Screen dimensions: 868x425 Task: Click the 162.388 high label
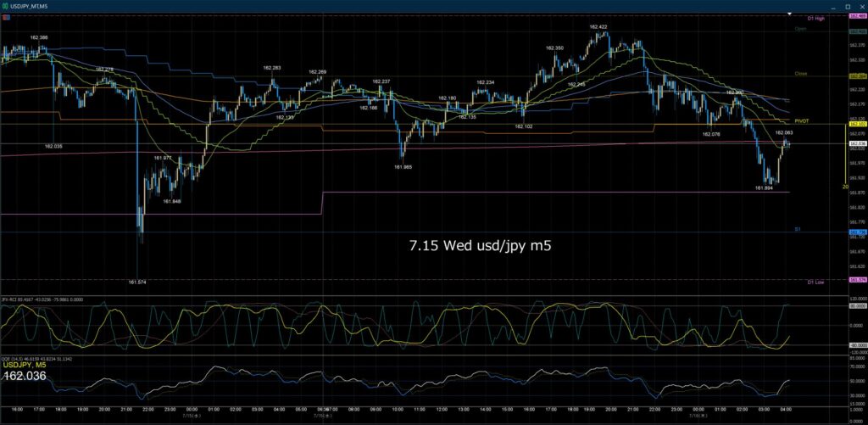pos(39,37)
